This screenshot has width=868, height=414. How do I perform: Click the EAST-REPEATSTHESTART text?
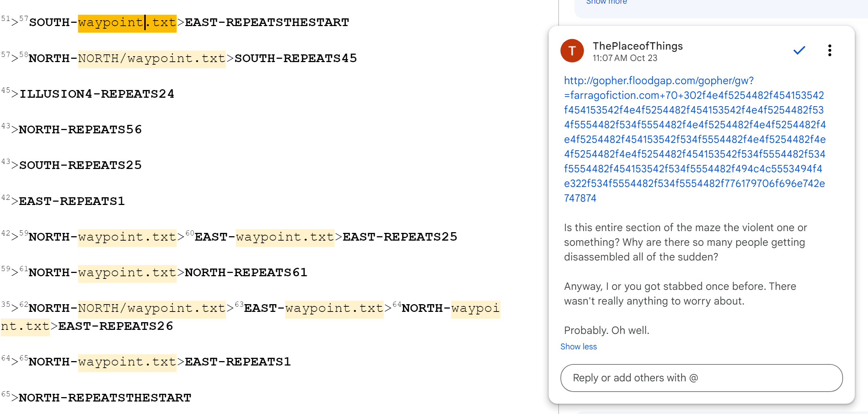[267, 23]
